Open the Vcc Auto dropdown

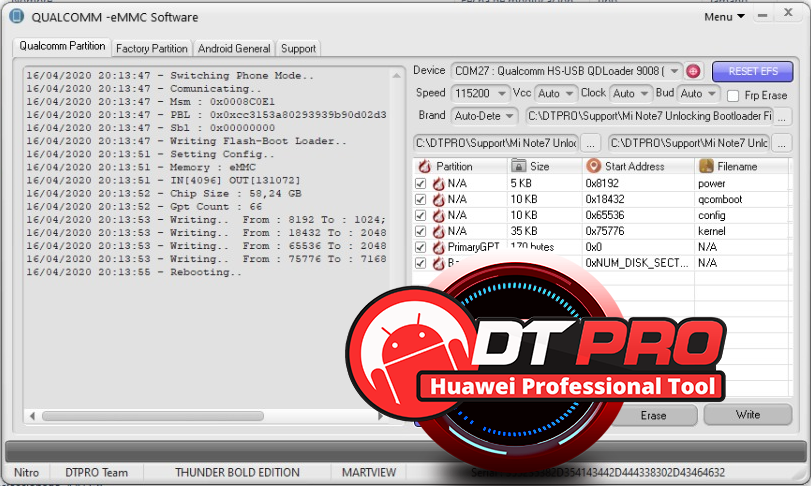[569, 94]
